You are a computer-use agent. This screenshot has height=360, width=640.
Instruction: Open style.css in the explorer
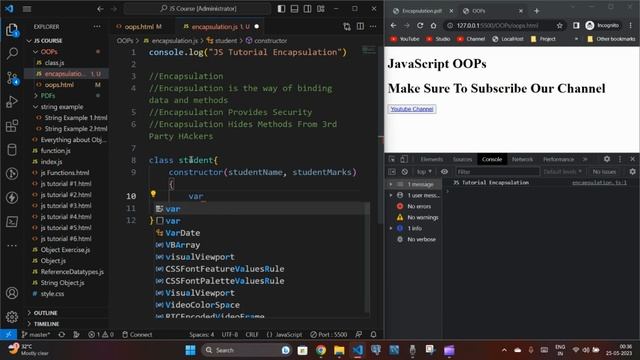52,293
